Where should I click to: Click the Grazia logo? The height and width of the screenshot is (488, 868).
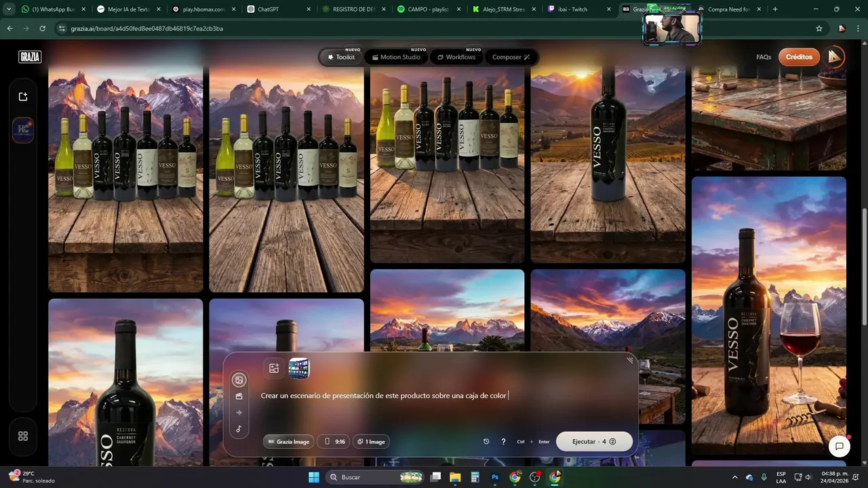pos(30,57)
